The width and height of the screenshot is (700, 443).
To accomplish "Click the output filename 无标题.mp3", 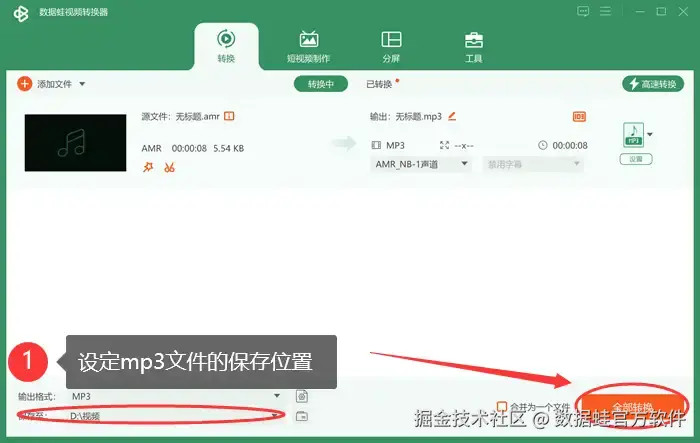I will [419, 117].
